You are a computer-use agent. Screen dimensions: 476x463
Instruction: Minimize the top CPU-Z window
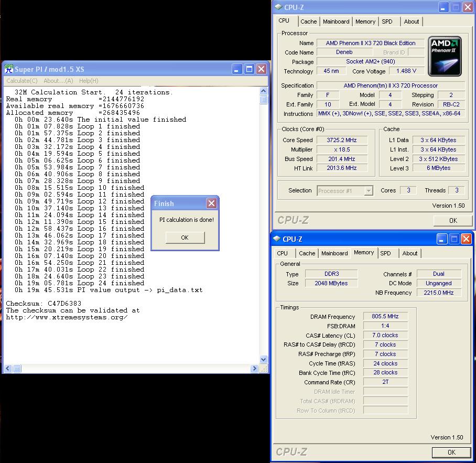(443, 7)
